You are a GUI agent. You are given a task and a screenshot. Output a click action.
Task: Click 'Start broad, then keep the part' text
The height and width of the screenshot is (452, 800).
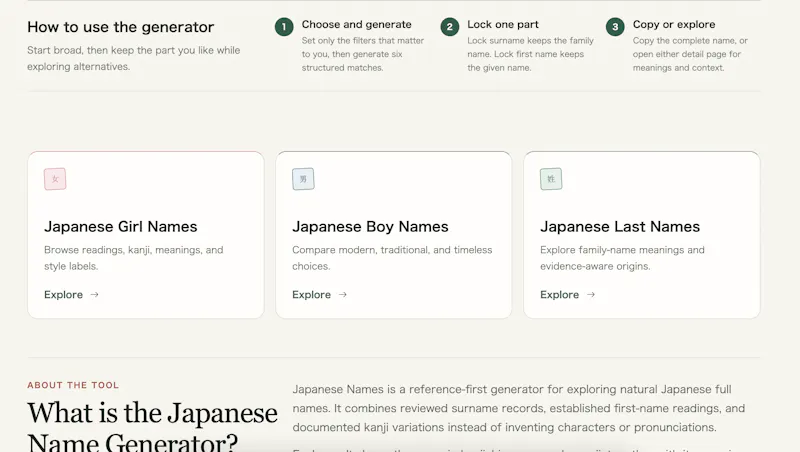click(x=134, y=58)
